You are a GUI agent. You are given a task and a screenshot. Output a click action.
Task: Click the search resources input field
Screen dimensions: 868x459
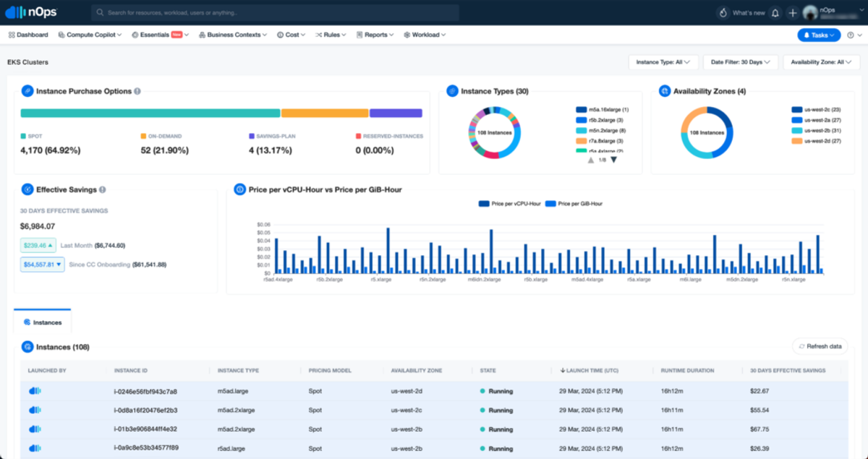(275, 13)
